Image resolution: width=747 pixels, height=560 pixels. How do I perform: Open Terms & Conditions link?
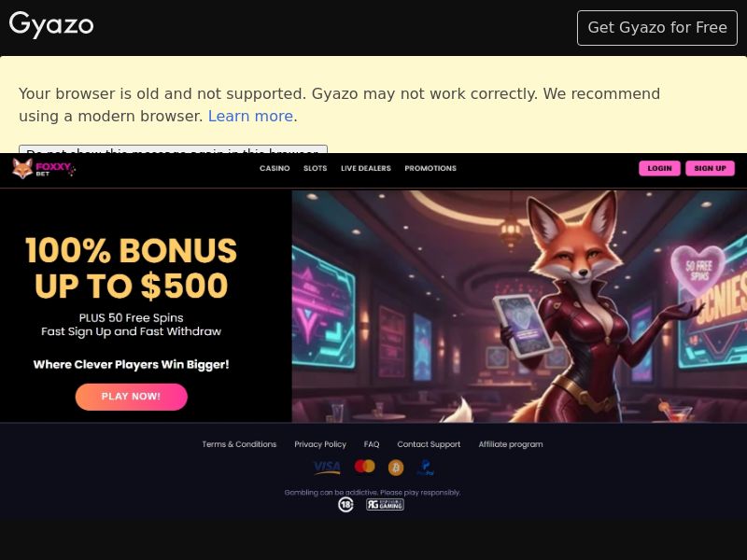(x=239, y=444)
